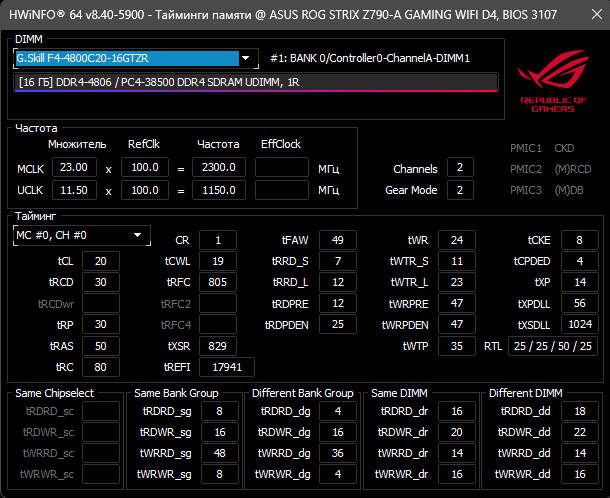Click the tCL value 20
The height and width of the screenshot is (498, 610).
click(x=101, y=261)
